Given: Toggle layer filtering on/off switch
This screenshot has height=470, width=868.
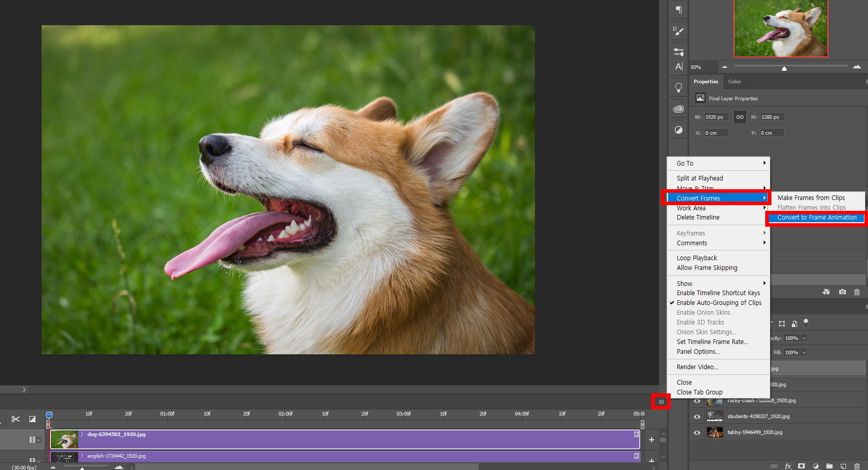Looking at the screenshot, I should click(x=806, y=322).
